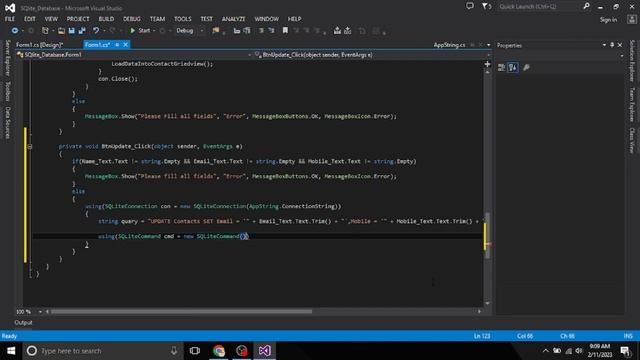Open the TEST menu
Image resolution: width=640 pixels, height=360 pixels.
[207, 19]
